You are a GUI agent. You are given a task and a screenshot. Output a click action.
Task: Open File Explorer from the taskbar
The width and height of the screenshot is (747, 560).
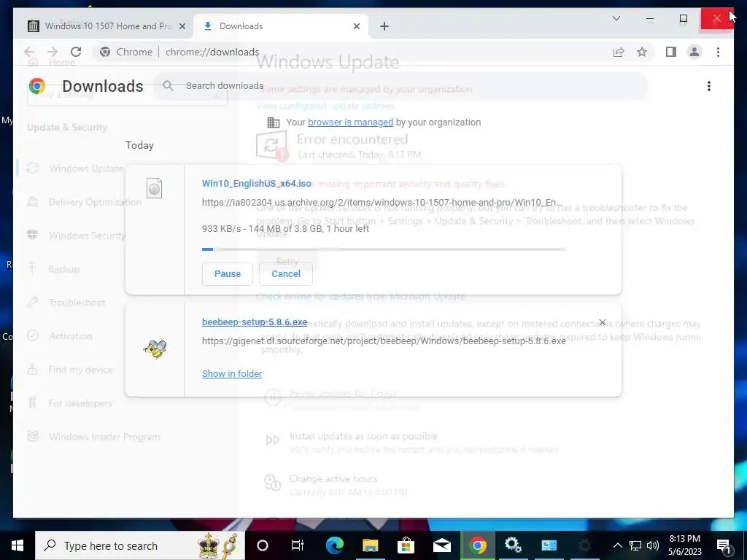(370, 545)
